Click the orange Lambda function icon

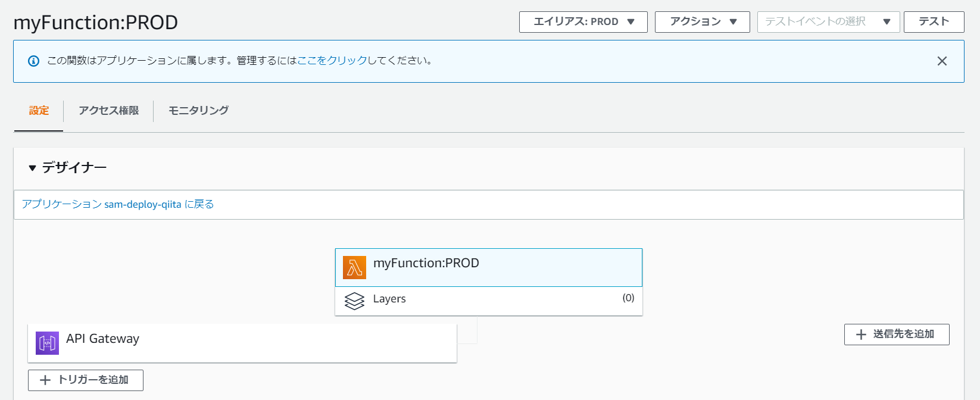tap(354, 268)
